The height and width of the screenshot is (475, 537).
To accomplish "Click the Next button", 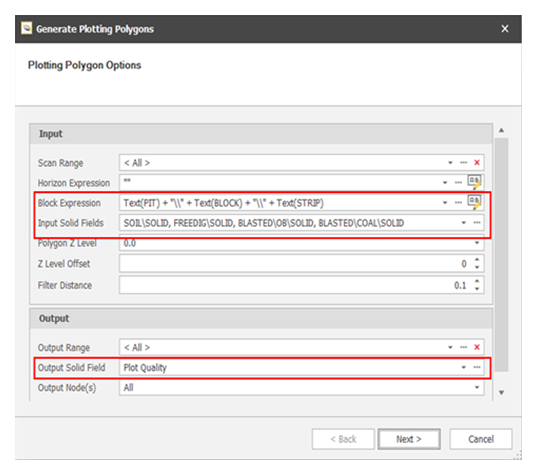I will (x=409, y=439).
